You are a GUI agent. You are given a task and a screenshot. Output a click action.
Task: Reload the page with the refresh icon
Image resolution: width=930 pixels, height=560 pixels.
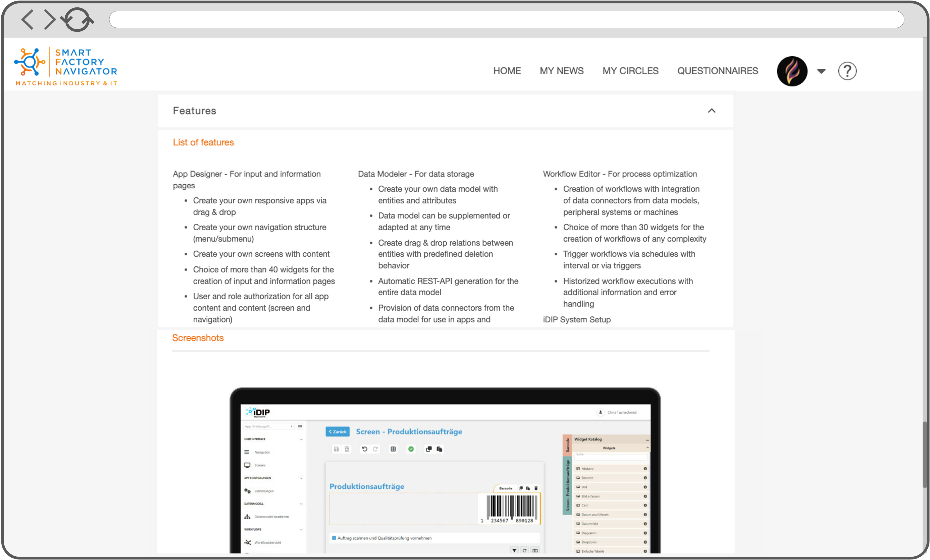click(77, 20)
